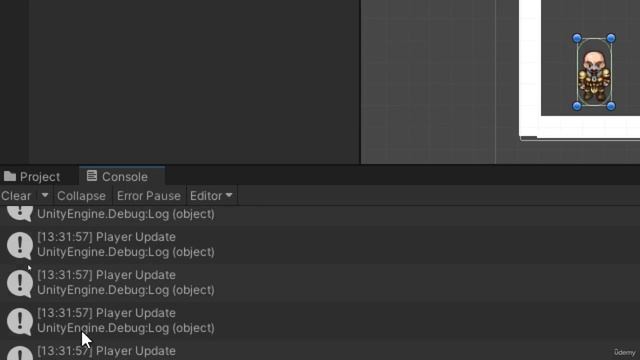Select the player character sprite in scene
Viewport: 640px width, 360px height.
click(594, 76)
